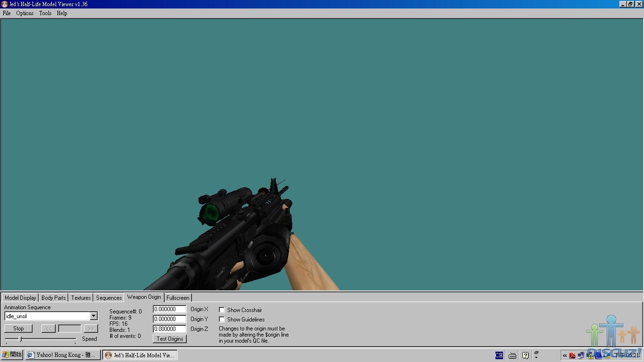Click the previous frame << button
Image resolution: width=644 pixels, height=362 pixels.
coord(48,329)
